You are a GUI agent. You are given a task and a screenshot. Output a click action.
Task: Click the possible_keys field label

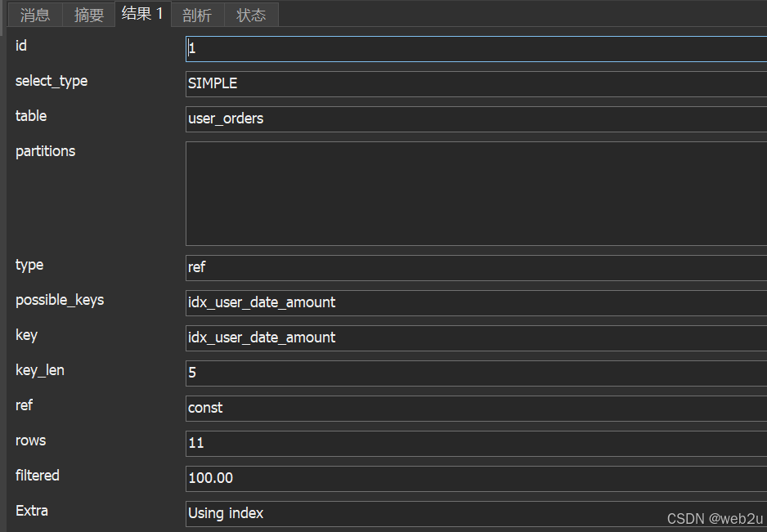pos(60,300)
